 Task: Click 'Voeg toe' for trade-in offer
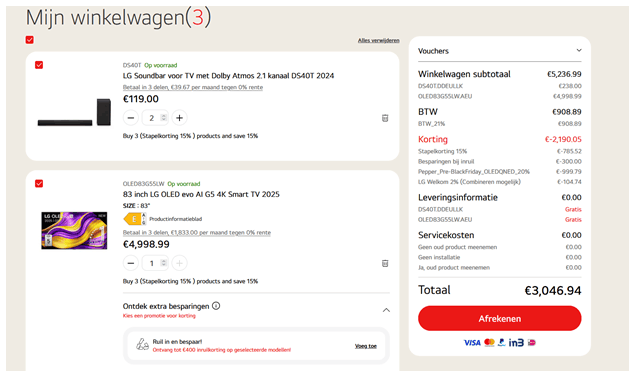(x=366, y=346)
